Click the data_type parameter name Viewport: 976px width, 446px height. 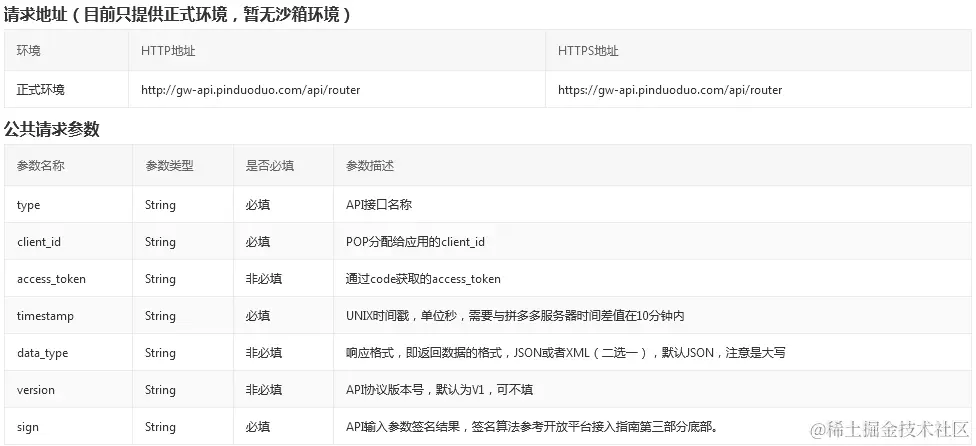42,353
